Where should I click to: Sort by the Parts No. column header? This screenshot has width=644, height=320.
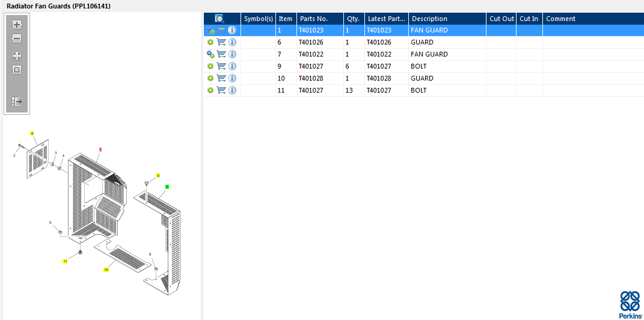click(320, 19)
